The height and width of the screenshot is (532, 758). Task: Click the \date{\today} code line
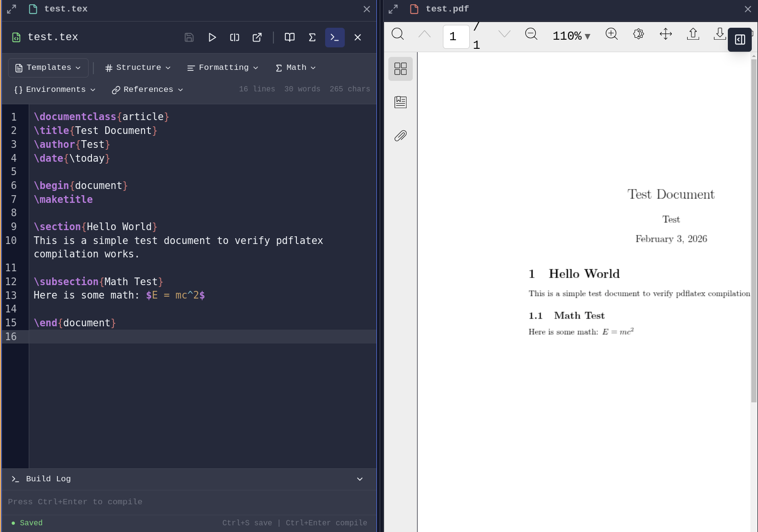[72, 158]
